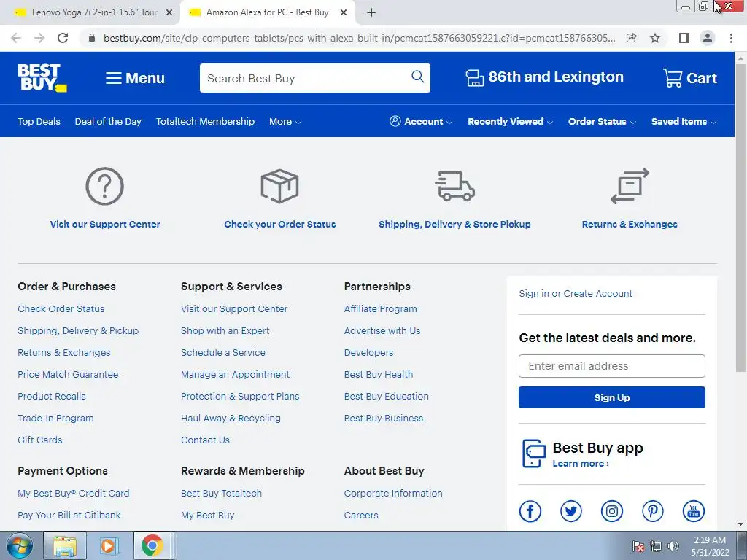Open the 86th and Lexington store selector

pos(544,77)
